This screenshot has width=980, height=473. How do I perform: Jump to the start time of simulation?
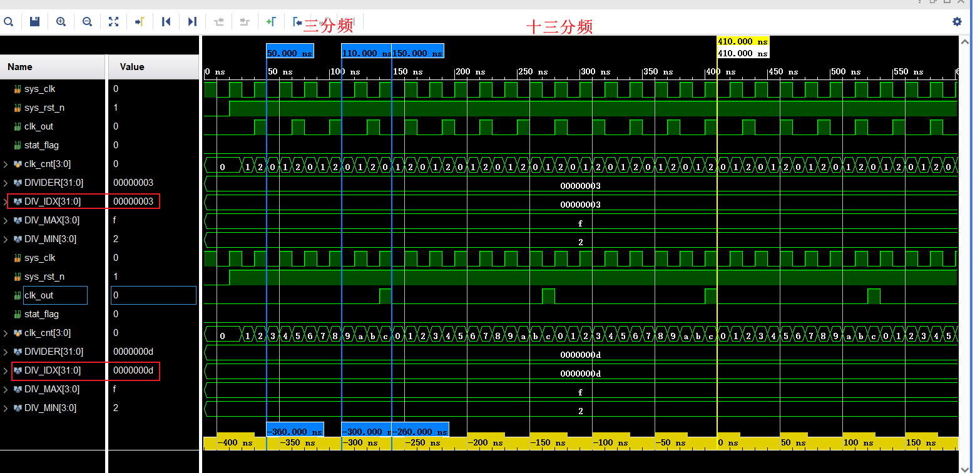pyautogui.click(x=166, y=22)
